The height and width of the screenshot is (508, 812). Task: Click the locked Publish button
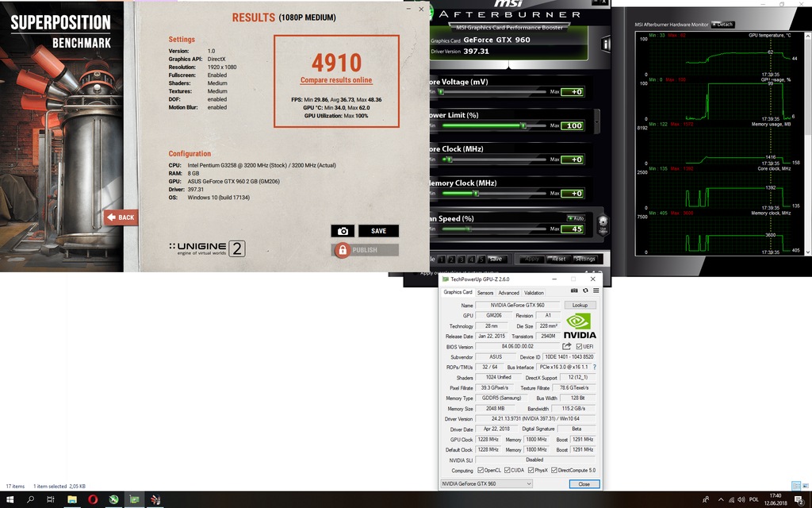[x=365, y=250]
